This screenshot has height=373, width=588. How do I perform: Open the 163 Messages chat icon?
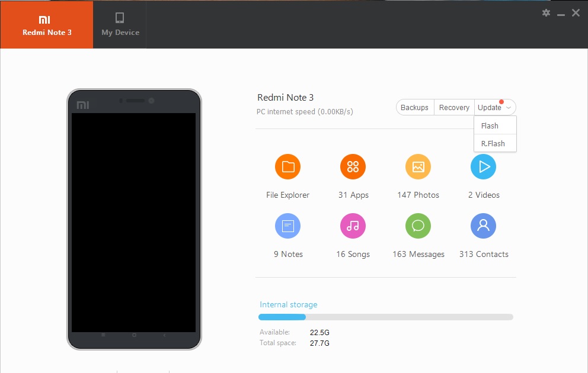pyautogui.click(x=418, y=226)
